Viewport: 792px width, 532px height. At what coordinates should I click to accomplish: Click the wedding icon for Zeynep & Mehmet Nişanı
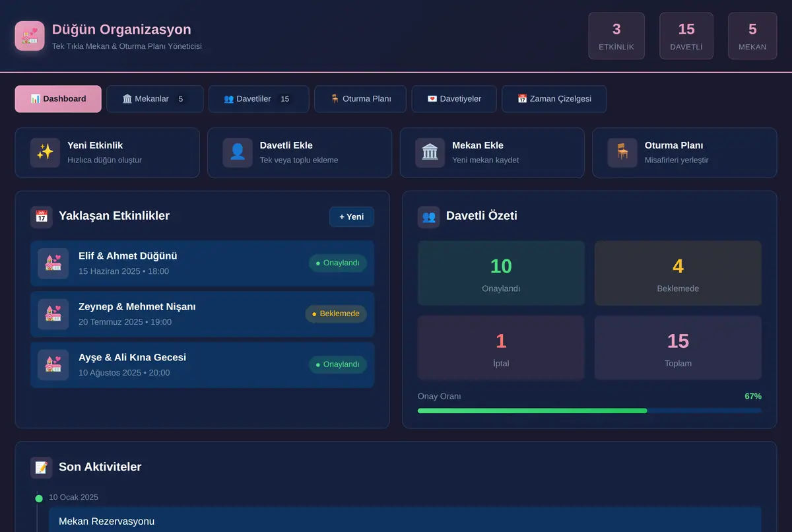coord(53,314)
